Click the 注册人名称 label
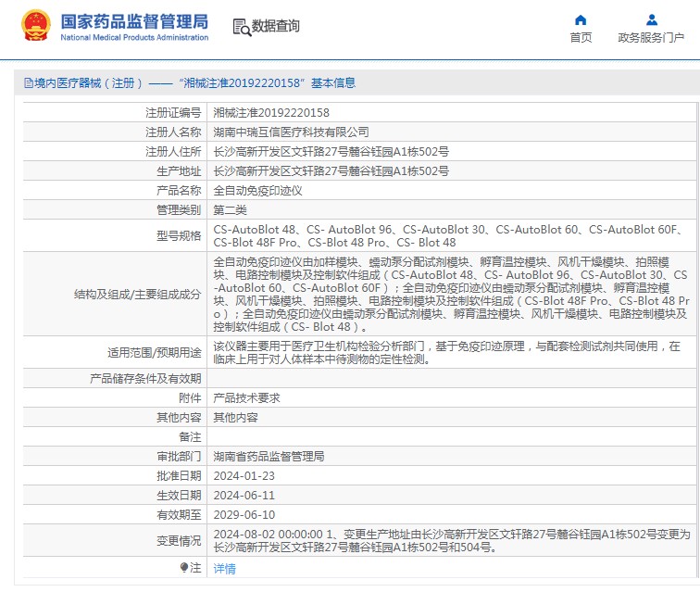The width and height of the screenshot is (700, 592). click(x=173, y=132)
